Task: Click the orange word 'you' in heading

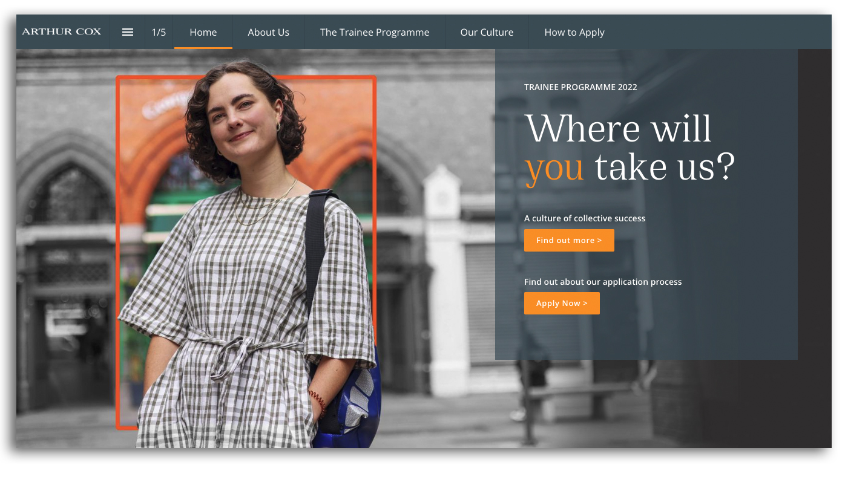Action: 554,168
